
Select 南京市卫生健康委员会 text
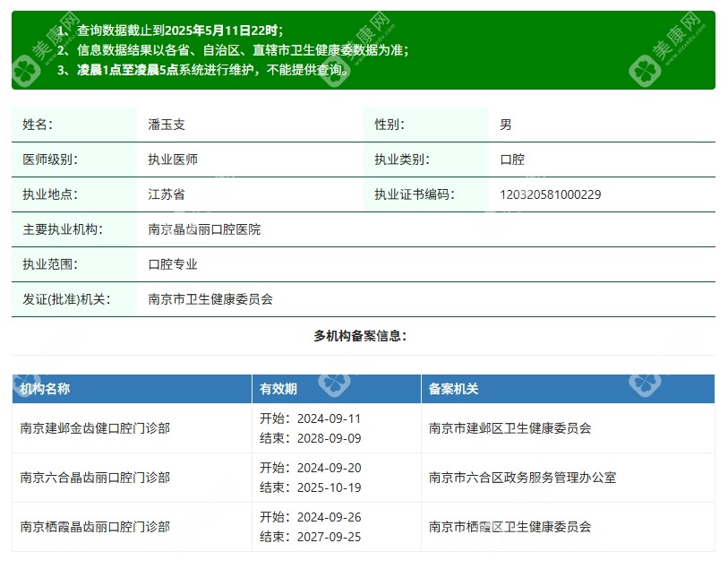point(210,299)
